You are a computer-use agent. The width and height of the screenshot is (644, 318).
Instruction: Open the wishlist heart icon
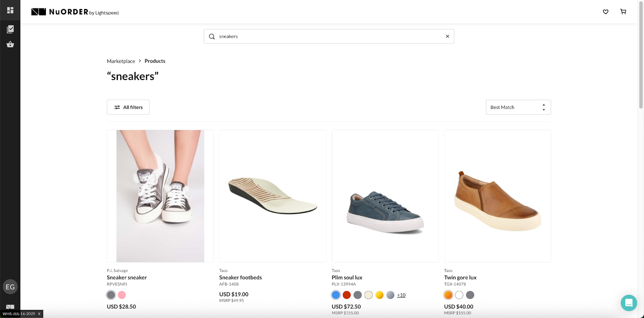click(x=605, y=12)
